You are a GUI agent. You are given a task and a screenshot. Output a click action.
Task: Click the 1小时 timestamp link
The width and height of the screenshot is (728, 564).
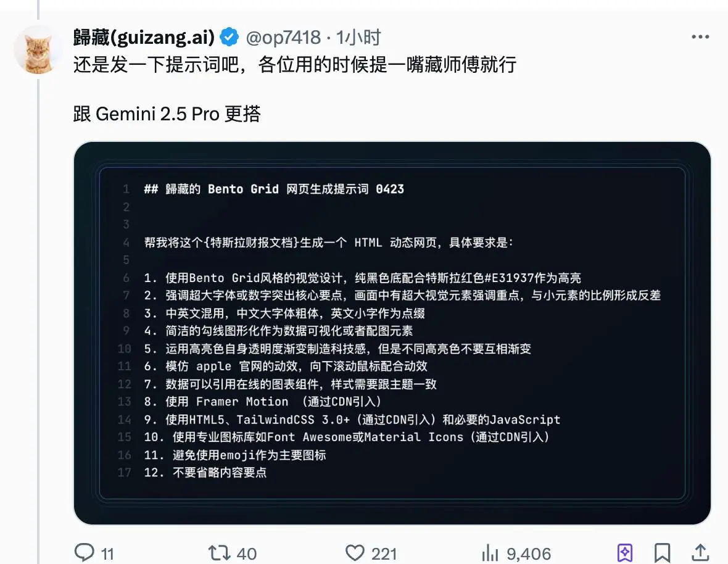[358, 37]
